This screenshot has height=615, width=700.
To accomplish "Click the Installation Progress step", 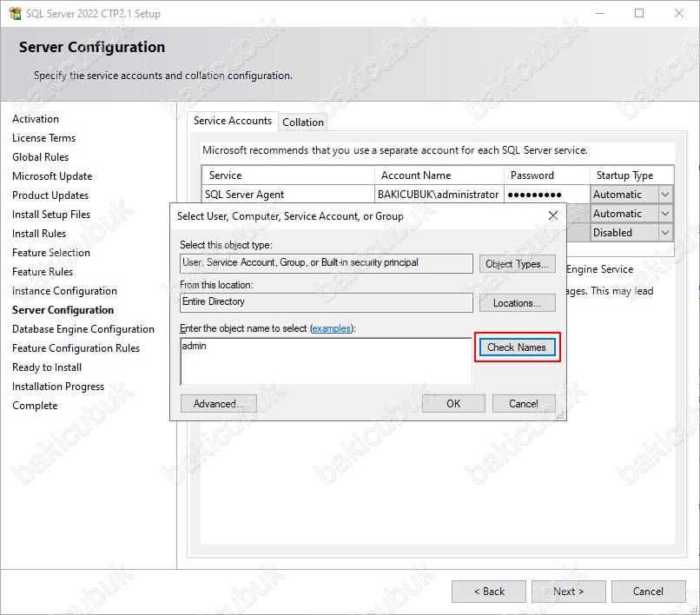I will [58, 387].
